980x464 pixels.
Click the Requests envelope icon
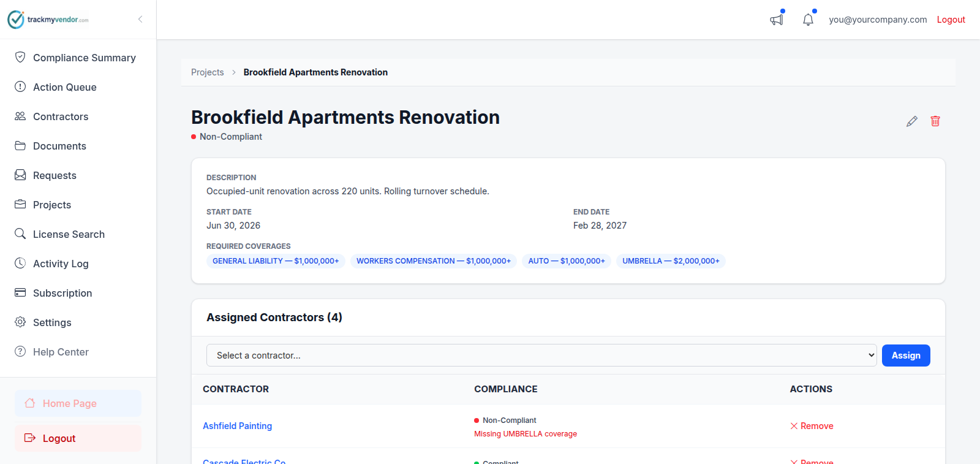[20, 175]
